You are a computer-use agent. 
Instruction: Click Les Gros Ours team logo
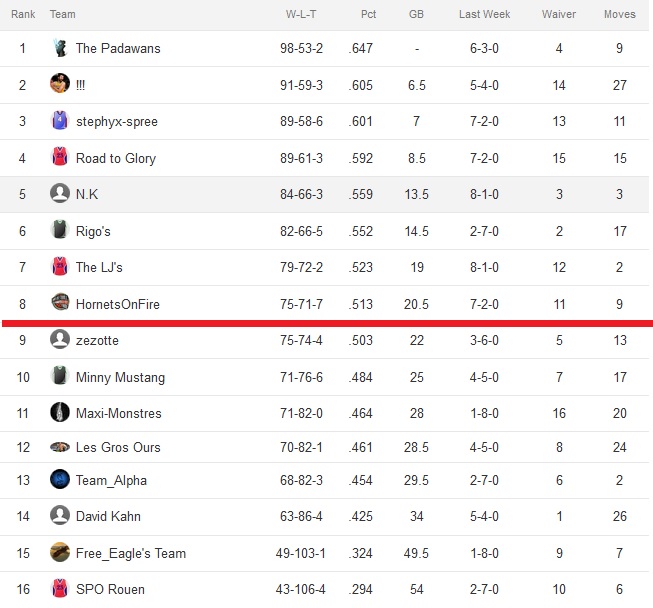coord(60,447)
